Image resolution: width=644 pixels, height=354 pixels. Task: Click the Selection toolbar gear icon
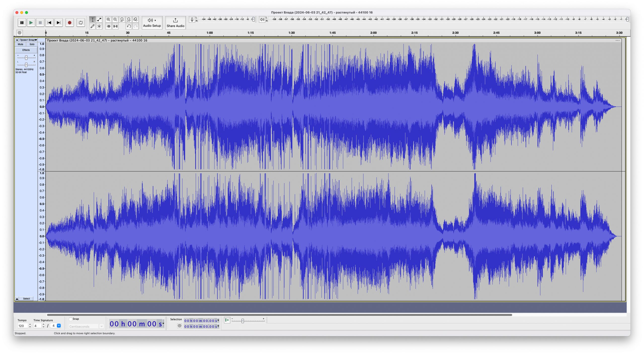pyautogui.click(x=179, y=326)
